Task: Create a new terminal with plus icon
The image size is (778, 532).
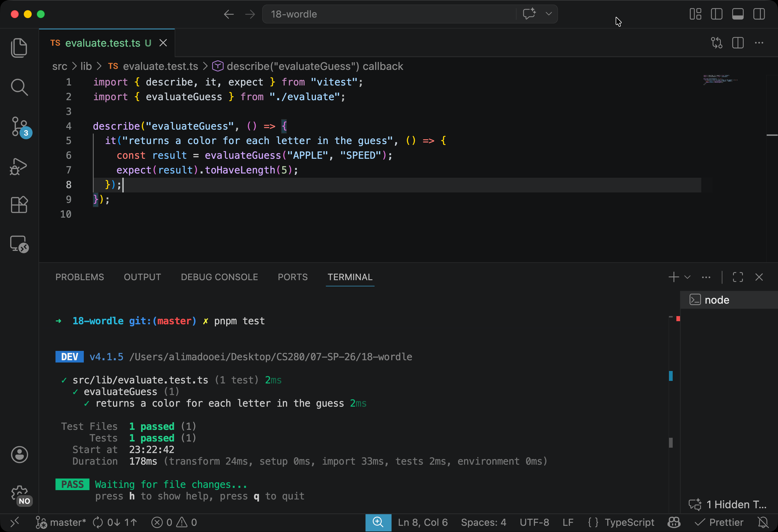Action: [x=674, y=277]
